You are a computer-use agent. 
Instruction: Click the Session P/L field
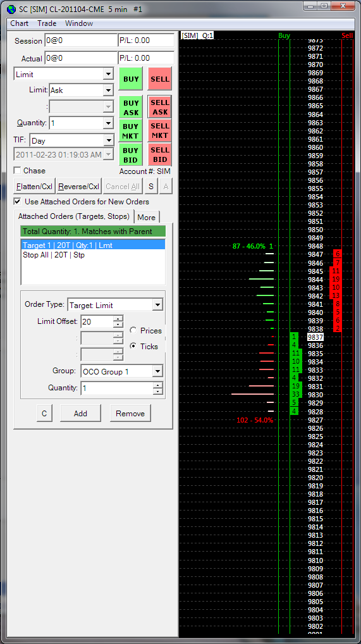pos(146,40)
